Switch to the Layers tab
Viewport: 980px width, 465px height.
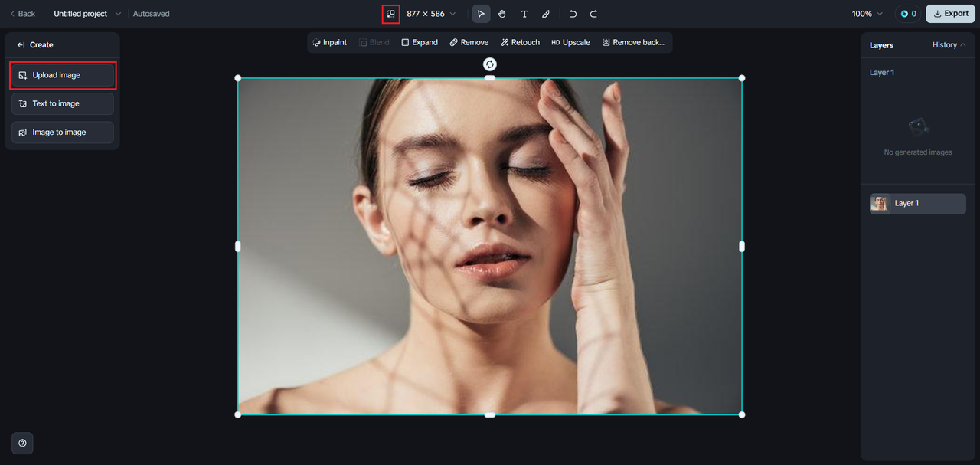point(881,45)
